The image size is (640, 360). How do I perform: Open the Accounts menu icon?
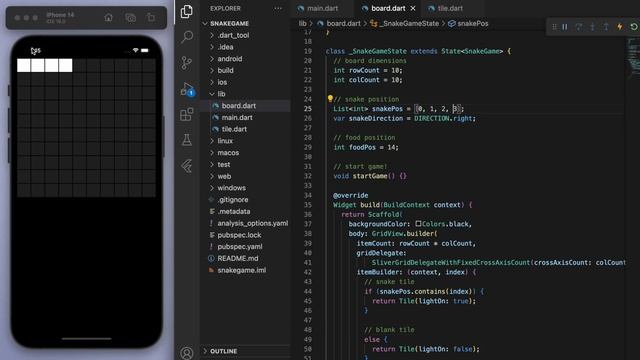click(x=187, y=352)
